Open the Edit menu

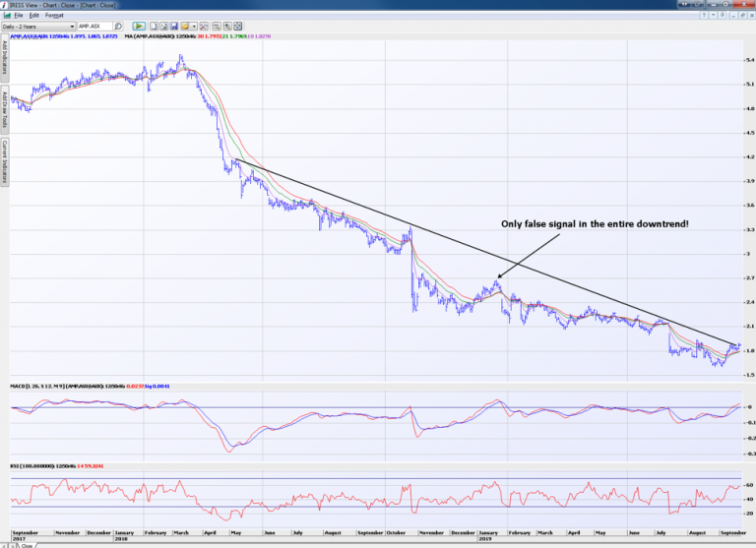pyautogui.click(x=33, y=16)
